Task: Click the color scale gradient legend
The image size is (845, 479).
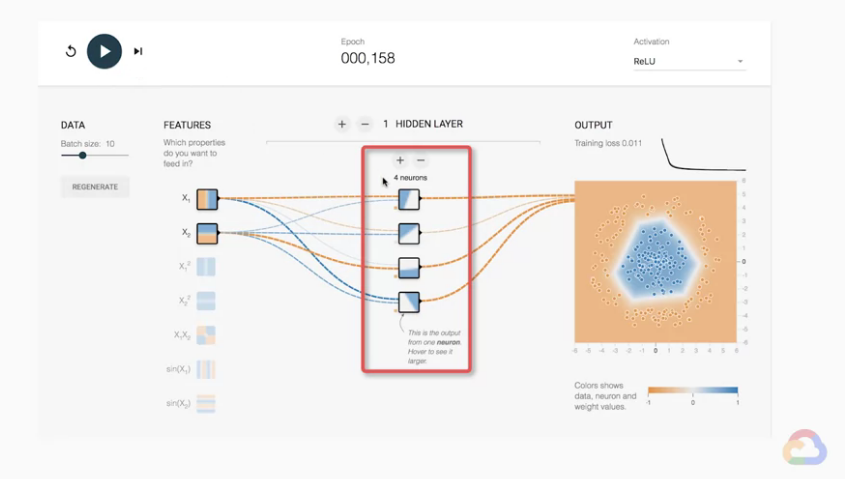Action: [692, 390]
